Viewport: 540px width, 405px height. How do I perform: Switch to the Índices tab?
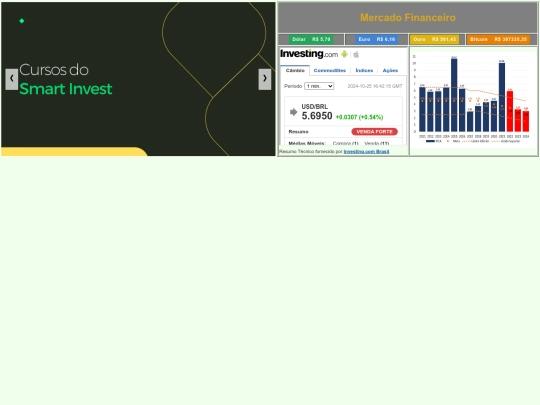(364, 70)
